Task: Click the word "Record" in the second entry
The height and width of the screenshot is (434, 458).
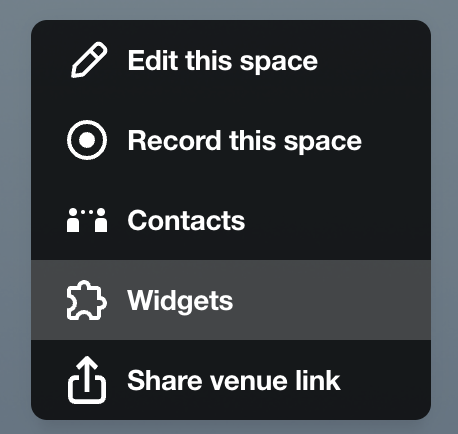Action: [x=174, y=140]
